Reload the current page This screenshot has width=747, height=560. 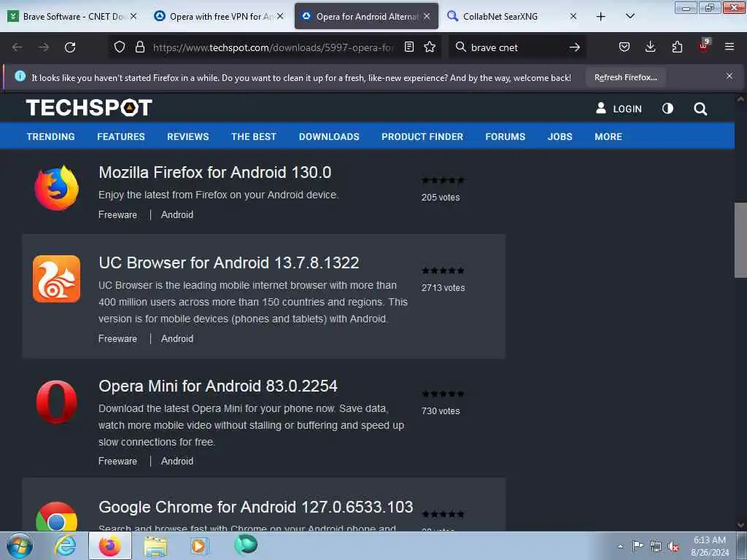click(70, 47)
